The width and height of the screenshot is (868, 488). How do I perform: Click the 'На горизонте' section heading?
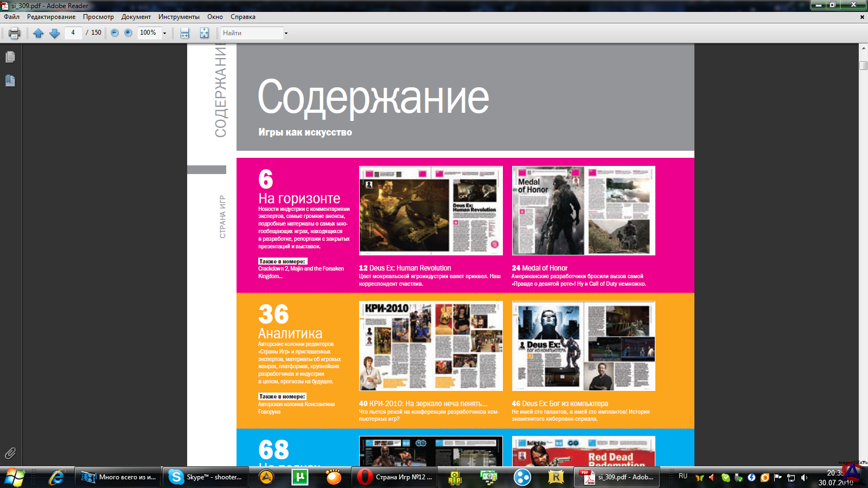(x=299, y=198)
